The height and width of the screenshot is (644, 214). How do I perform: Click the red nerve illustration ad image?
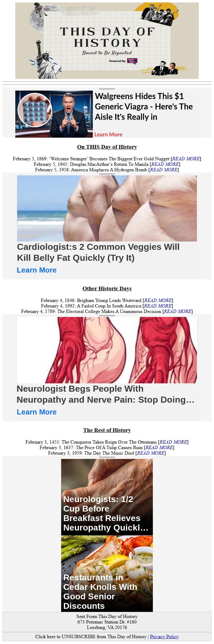click(107, 350)
